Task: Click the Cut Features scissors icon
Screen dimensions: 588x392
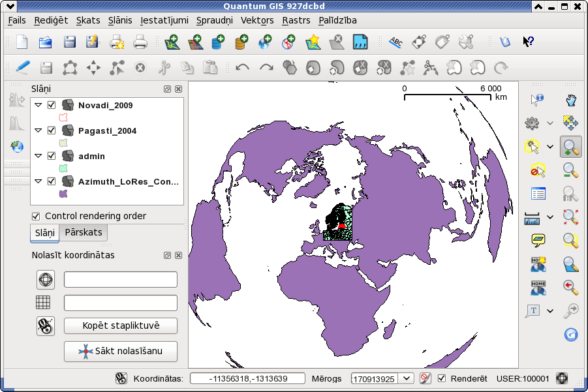Action: point(164,68)
